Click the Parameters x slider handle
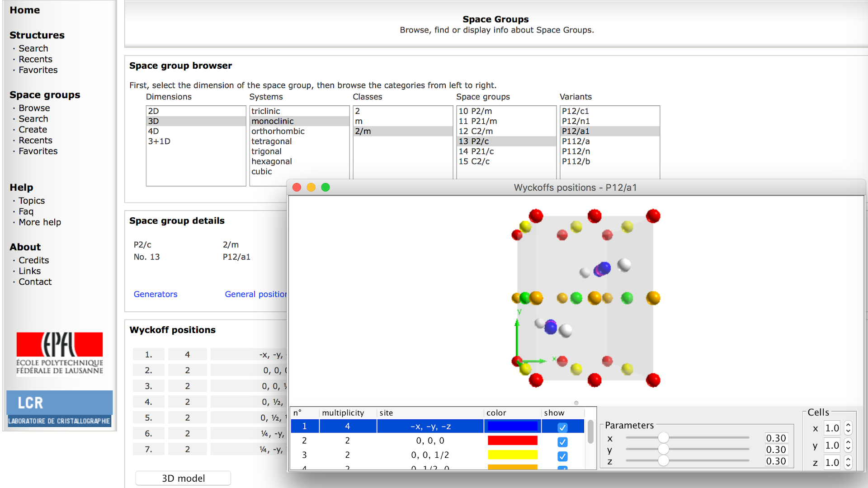 (663, 437)
